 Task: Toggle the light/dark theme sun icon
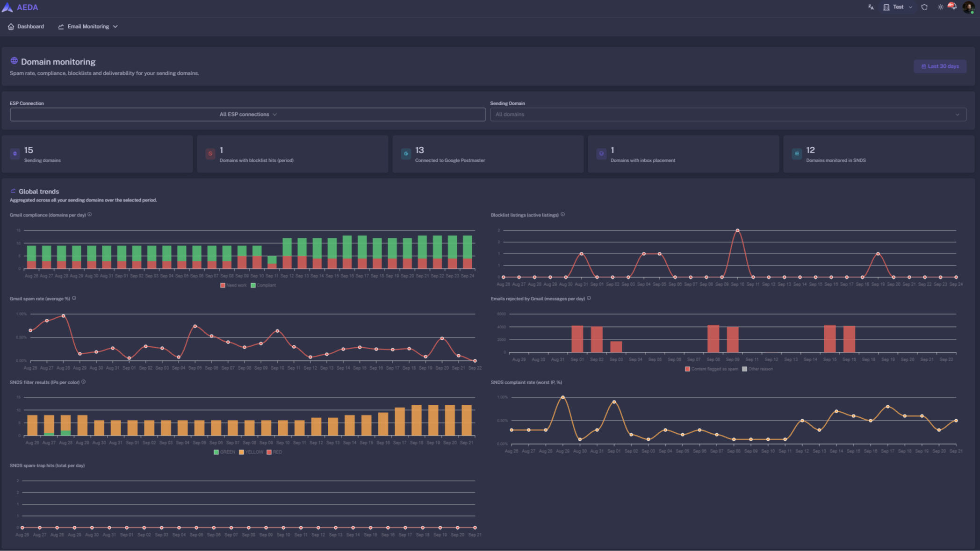(x=940, y=7)
